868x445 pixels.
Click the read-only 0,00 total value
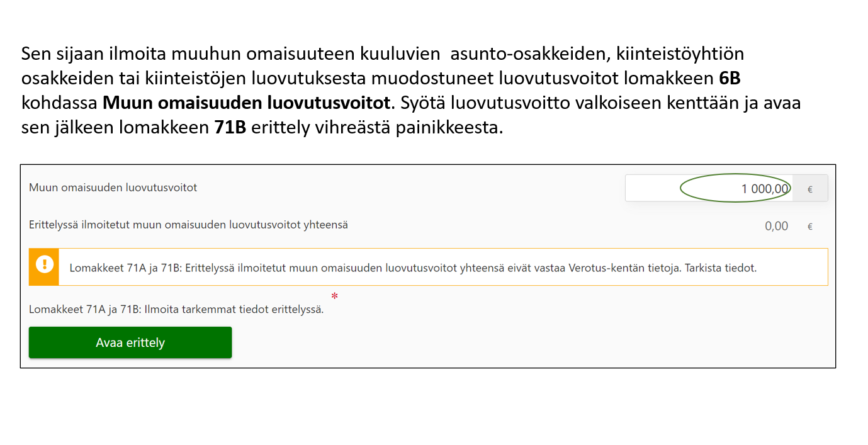pos(776,226)
